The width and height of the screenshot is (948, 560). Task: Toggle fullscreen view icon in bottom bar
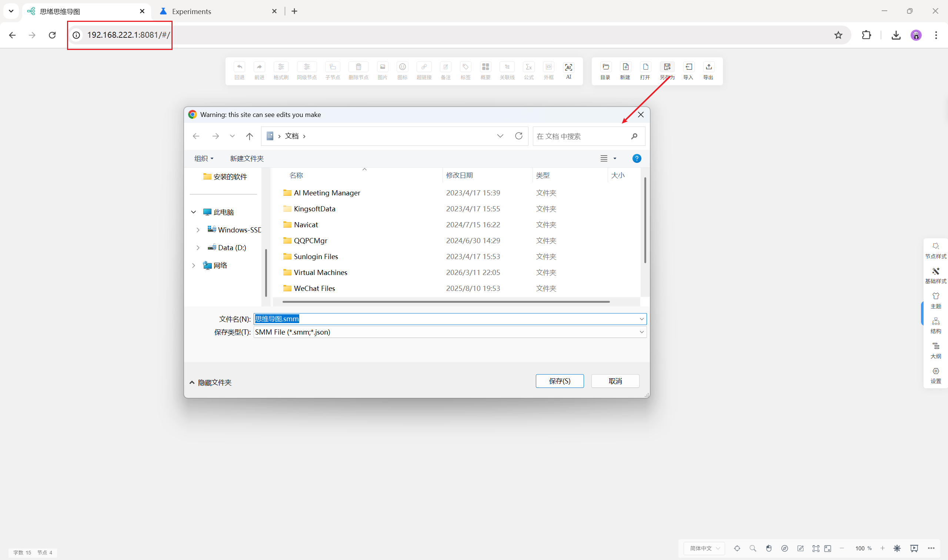828,548
